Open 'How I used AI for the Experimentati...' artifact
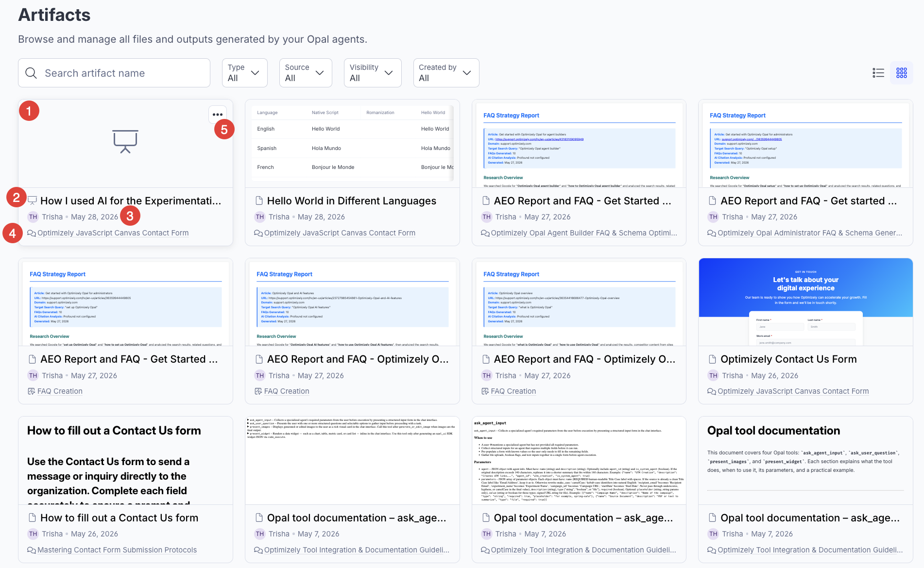This screenshot has height=568, width=924. coord(131,200)
